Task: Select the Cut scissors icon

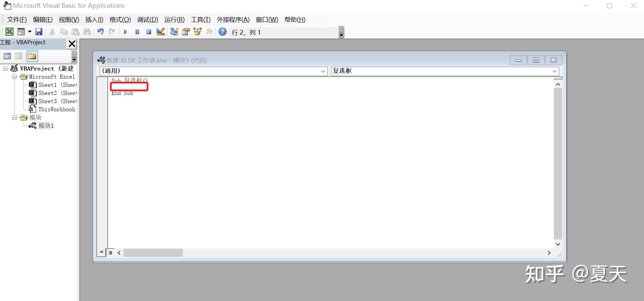Action: (52, 32)
